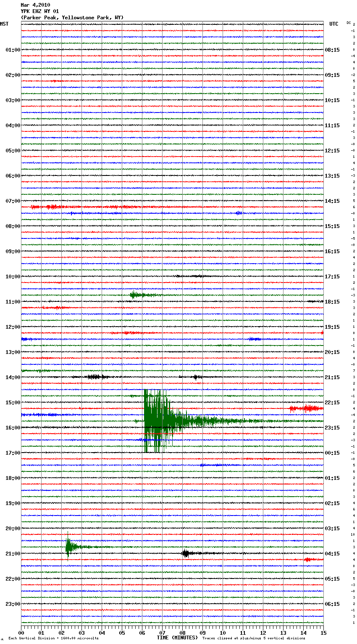Click the 06:15 UTC time label
The image size is (357, 644).
pyautogui.click(x=332, y=604)
